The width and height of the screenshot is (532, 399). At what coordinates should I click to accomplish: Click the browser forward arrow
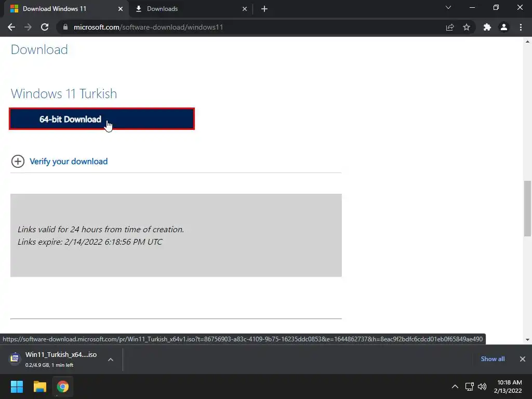[x=28, y=27]
